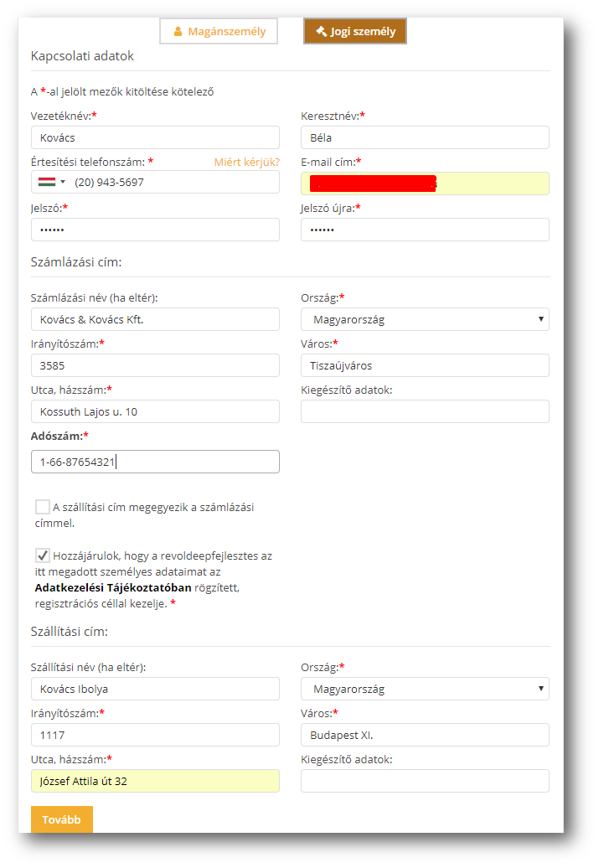Screen dimensions: 599x868
Task: Click the Adószám tax number field
Action: click(155, 462)
